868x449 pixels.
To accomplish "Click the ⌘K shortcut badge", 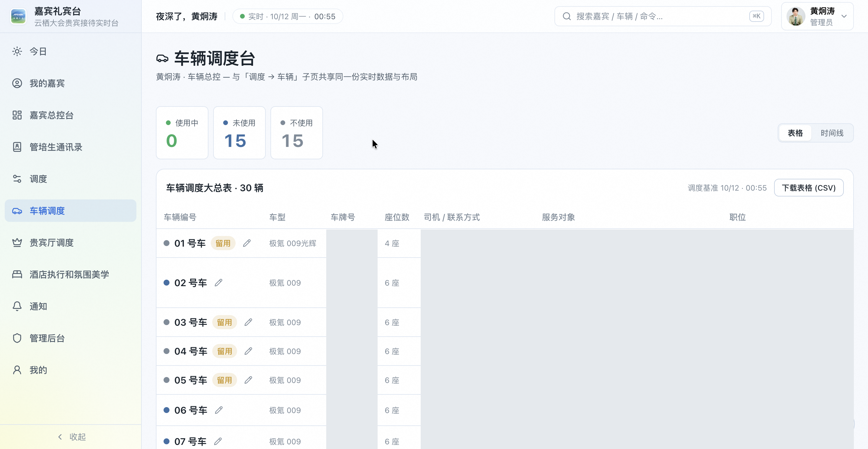I will (756, 16).
